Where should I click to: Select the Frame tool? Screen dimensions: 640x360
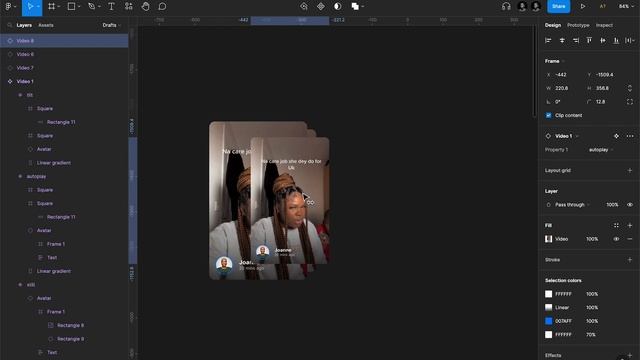point(51,7)
